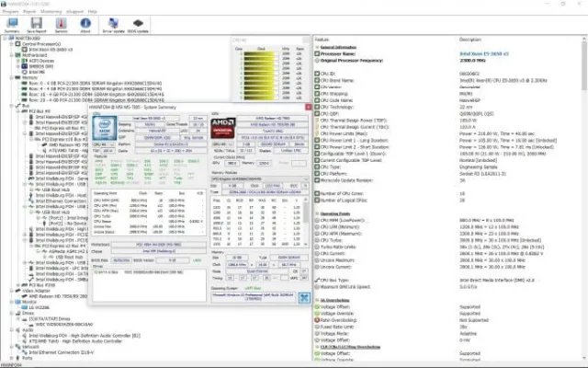Screen dimensions: 588x368
Task: Click the memory timings table scrollbar in System Summary
Action: coord(306,222)
